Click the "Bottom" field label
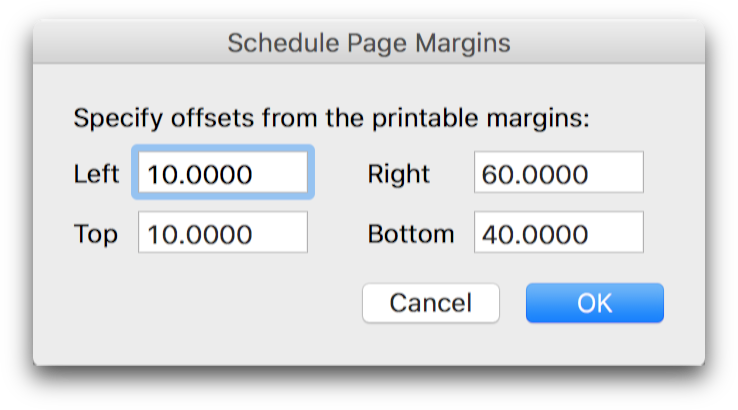 click(x=411, y=234)
